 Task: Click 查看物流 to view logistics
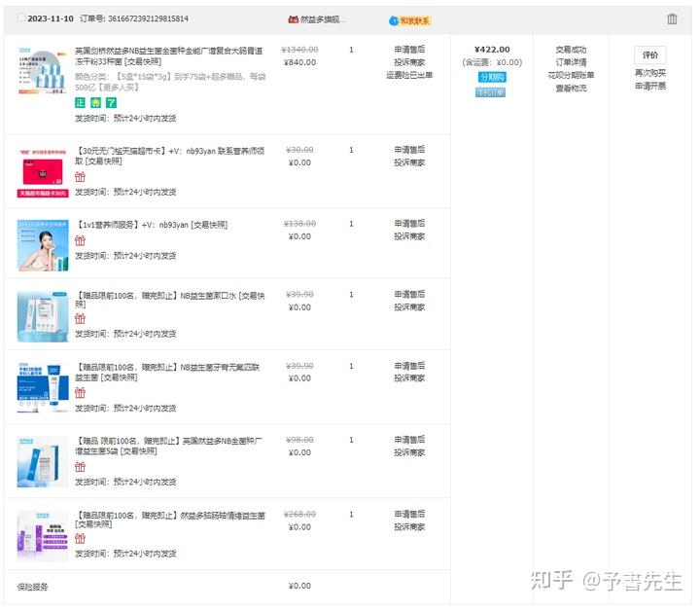click(x=571, y=88)
